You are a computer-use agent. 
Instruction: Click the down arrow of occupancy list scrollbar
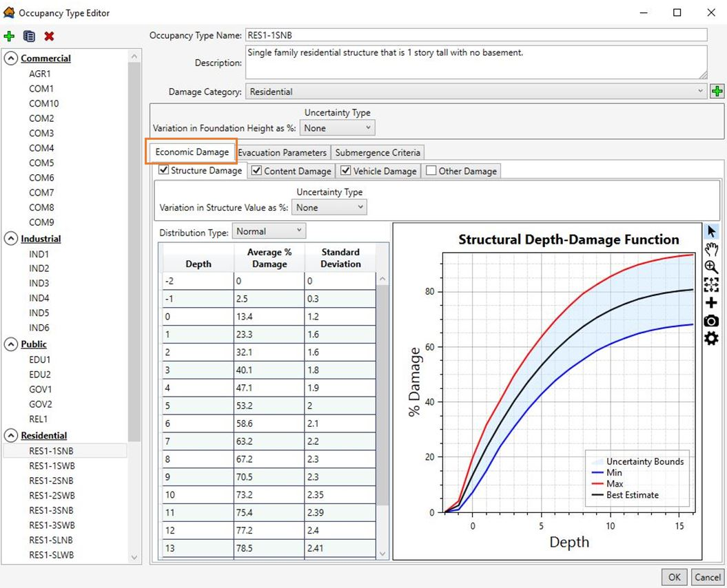point(134,558)
